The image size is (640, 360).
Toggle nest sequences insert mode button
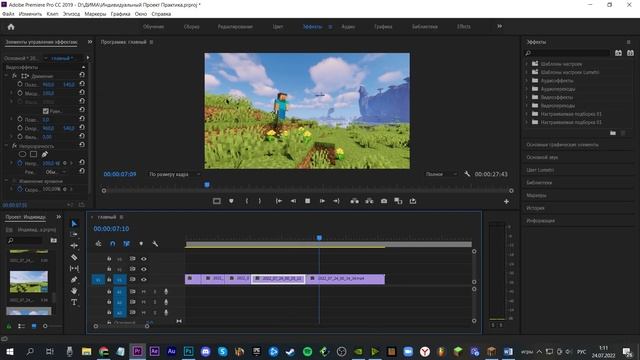[x=98, y=244]
